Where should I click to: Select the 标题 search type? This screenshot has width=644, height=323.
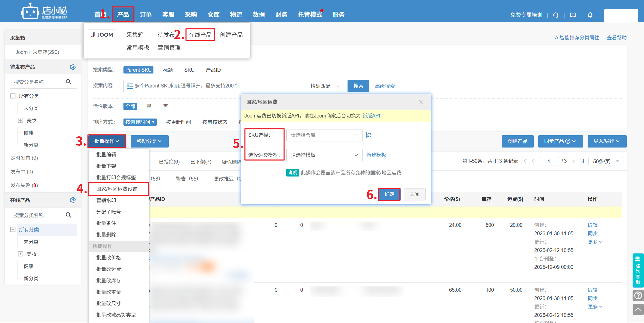(168, 70)
